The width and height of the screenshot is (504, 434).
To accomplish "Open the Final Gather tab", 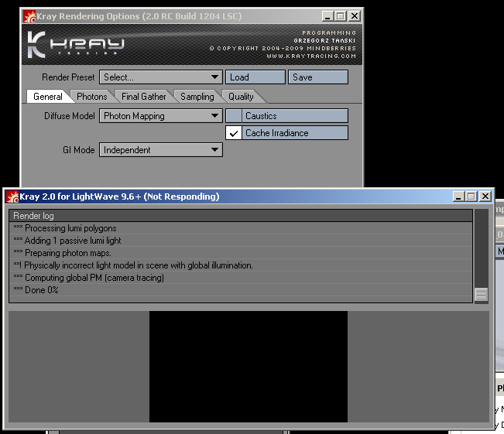I will (x=143, y=97).
